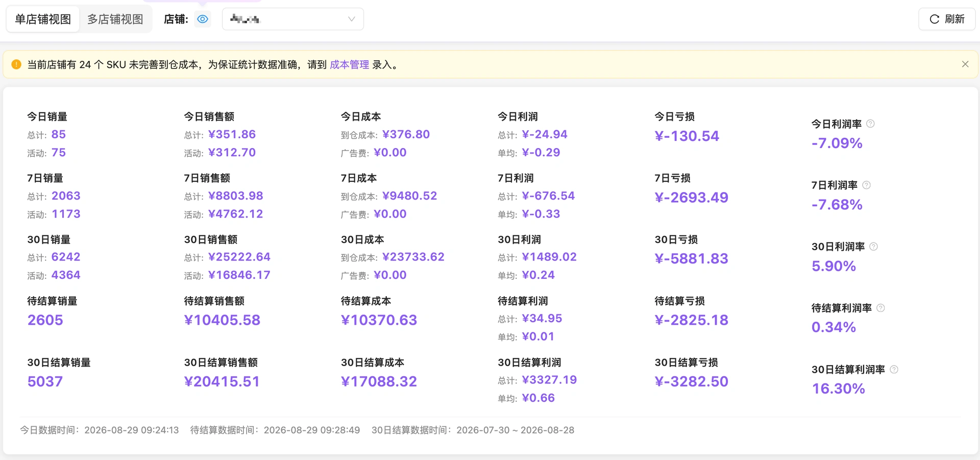
Task: Click 30日销售额 total ¥25222.64
Action: coord(239,257)
